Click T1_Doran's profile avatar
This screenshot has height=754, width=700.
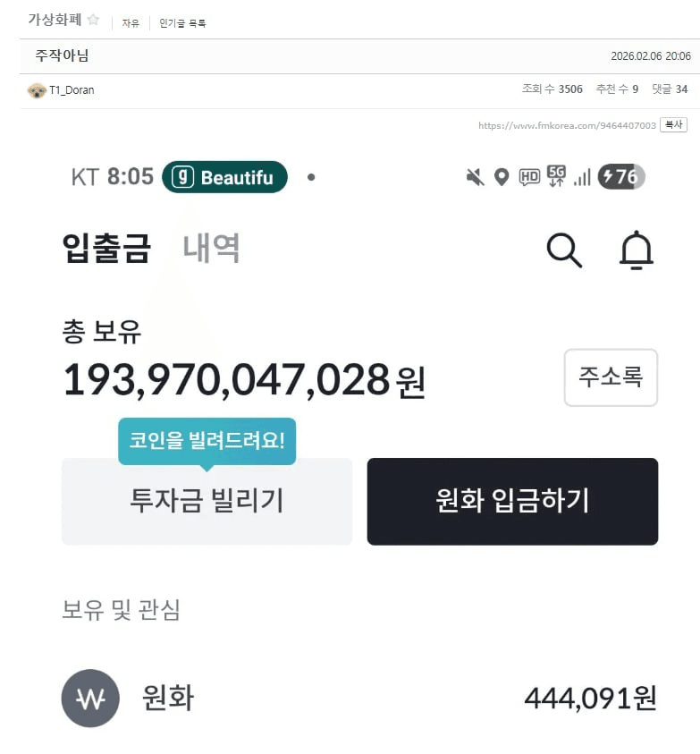coord(37,90)
